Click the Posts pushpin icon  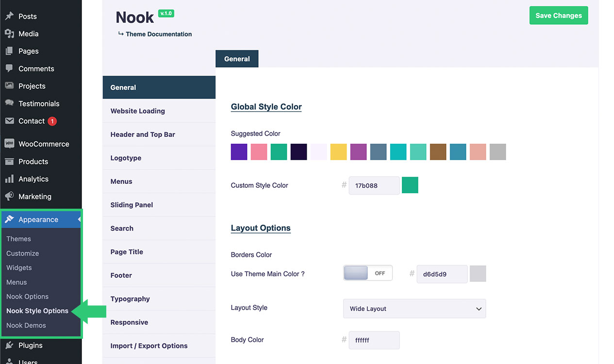coord(9,16)
